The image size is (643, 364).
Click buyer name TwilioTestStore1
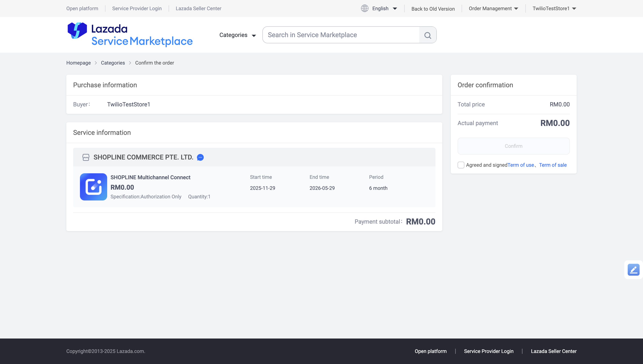[129, 104]
